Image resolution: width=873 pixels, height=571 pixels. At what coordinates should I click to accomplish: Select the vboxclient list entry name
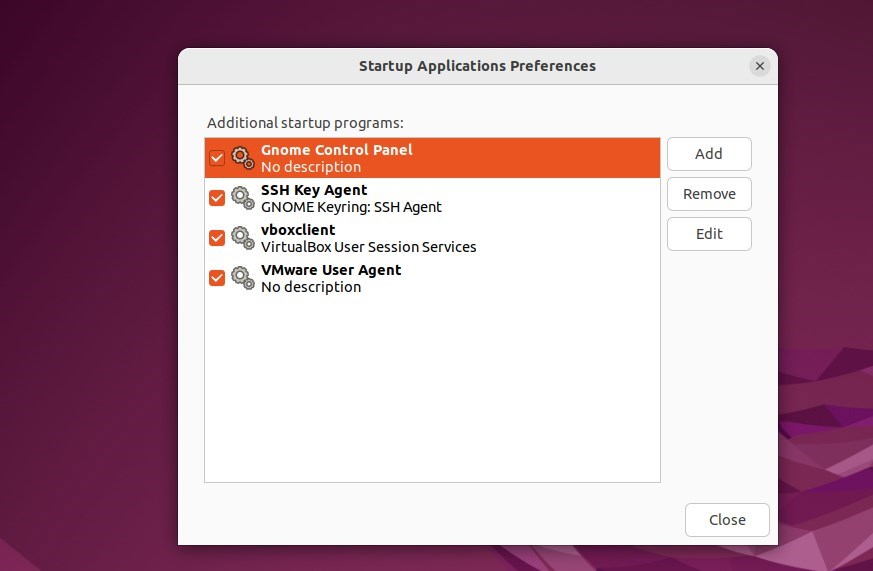click(298, 230)
